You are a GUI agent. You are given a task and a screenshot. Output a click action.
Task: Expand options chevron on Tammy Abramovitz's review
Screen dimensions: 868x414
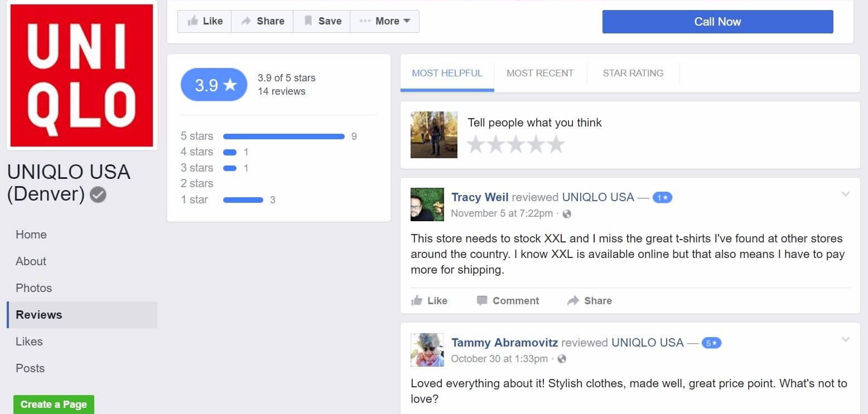846,339
